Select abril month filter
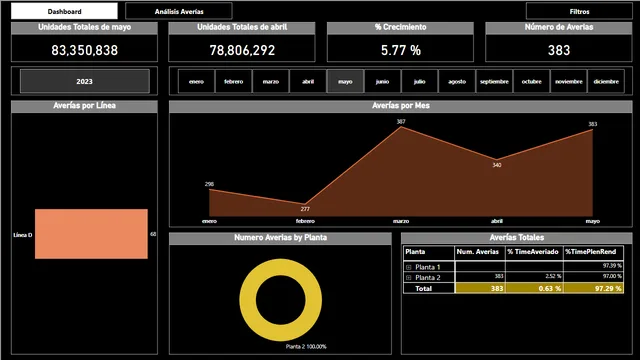The image size is (640, 360). click(308, 82)
